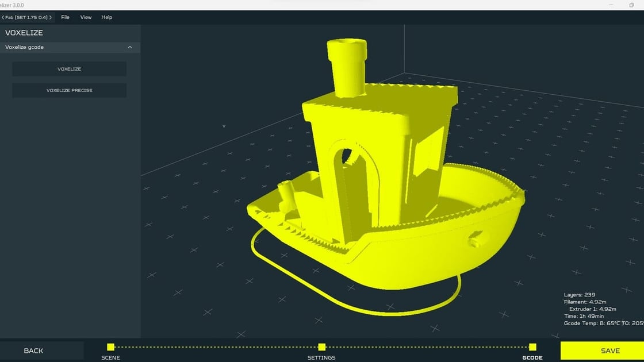
Task: Open the File menu
Action: click(x=65, y=17)
